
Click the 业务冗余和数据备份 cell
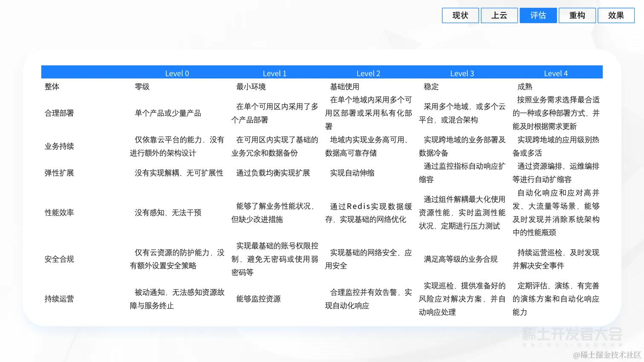275,146
